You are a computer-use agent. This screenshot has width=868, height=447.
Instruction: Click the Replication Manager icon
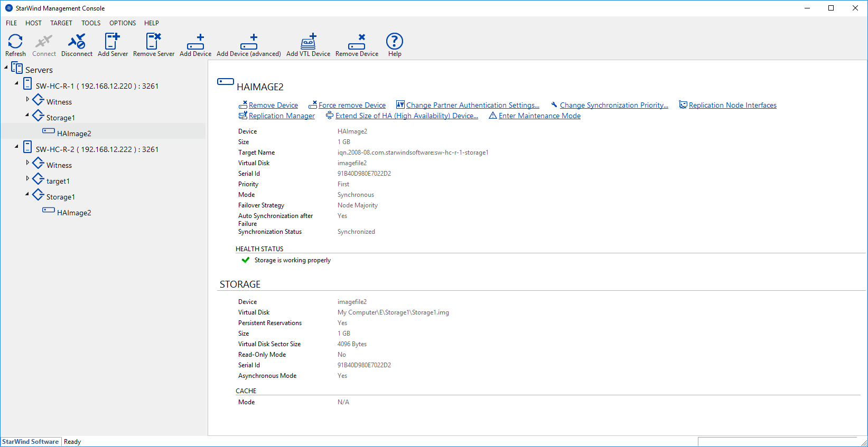coord(243,116)
